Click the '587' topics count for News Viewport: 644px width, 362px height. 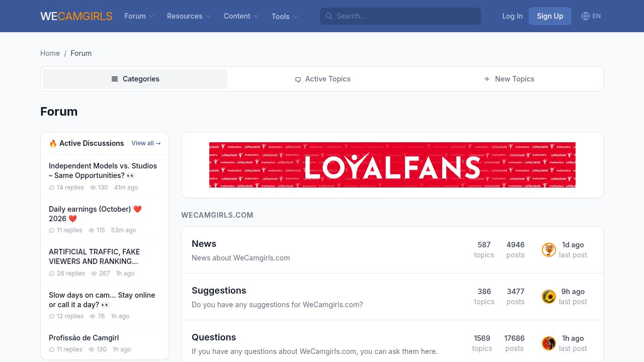tap(484, 245)
